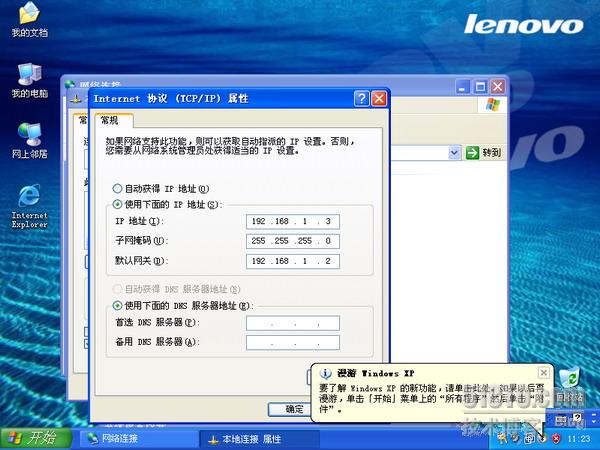Open the 开始 start menu
Screen dimensions: 600x450
(x=36, y=438)
